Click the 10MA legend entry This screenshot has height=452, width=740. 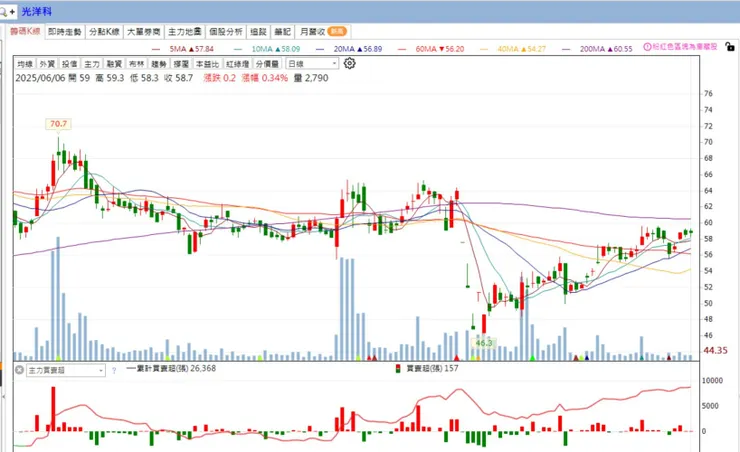(267, 49)
